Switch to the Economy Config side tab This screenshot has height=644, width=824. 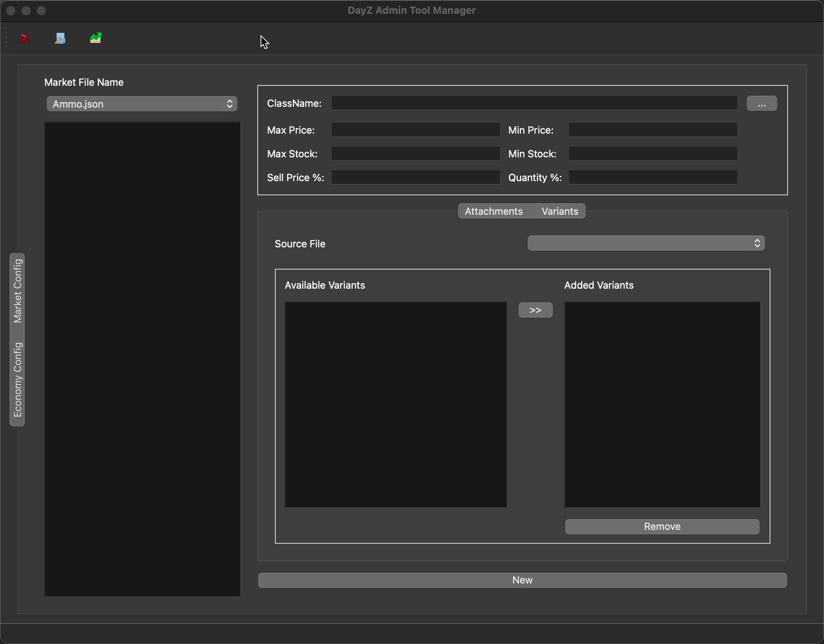click(18, 380)
